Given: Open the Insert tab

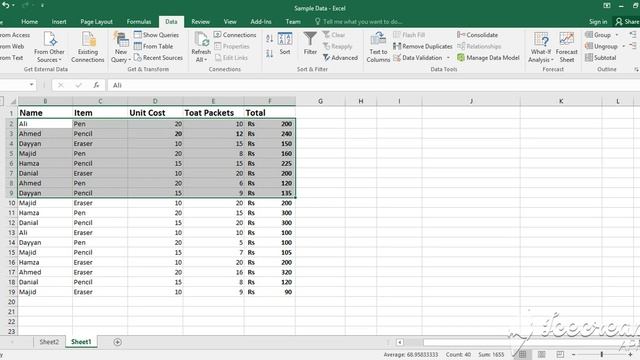Looking at the screenshot, I should pos(59,22).
